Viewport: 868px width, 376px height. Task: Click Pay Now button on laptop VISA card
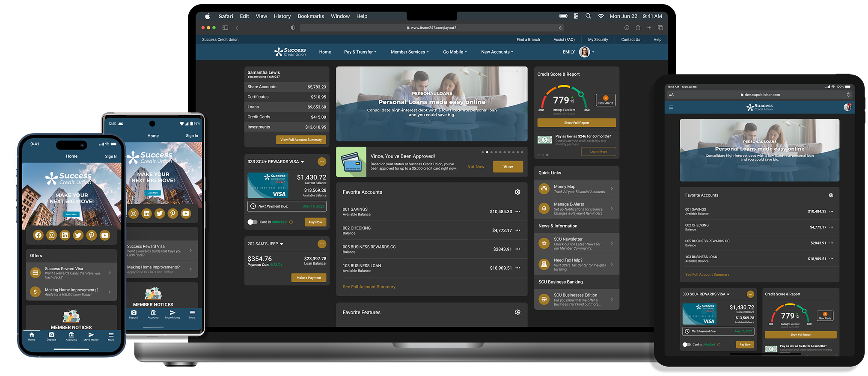[x=315, y=222]
